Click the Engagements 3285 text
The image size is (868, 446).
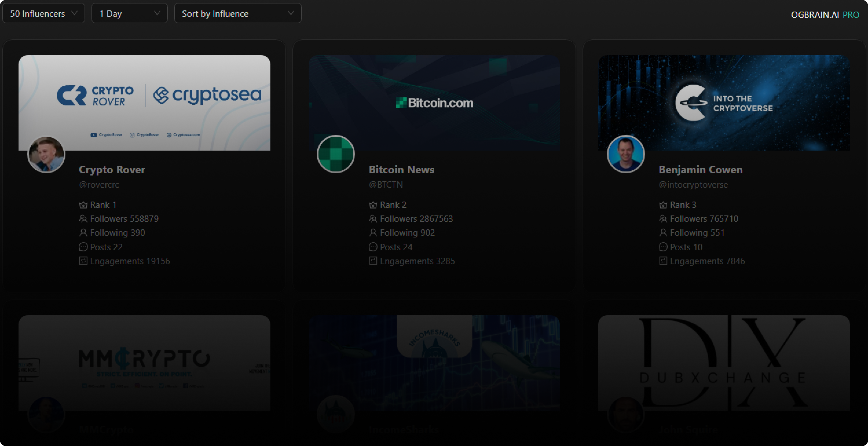tap(417, 261)
